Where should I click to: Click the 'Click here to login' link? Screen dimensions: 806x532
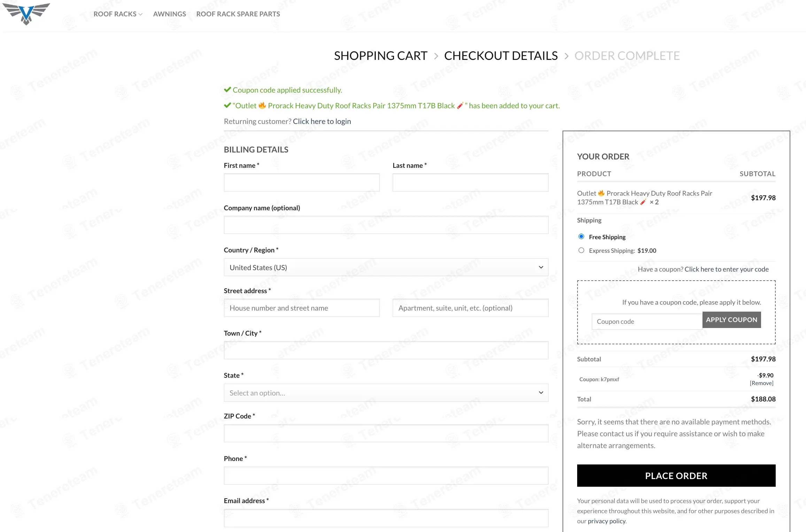click(x=322, y=121)
